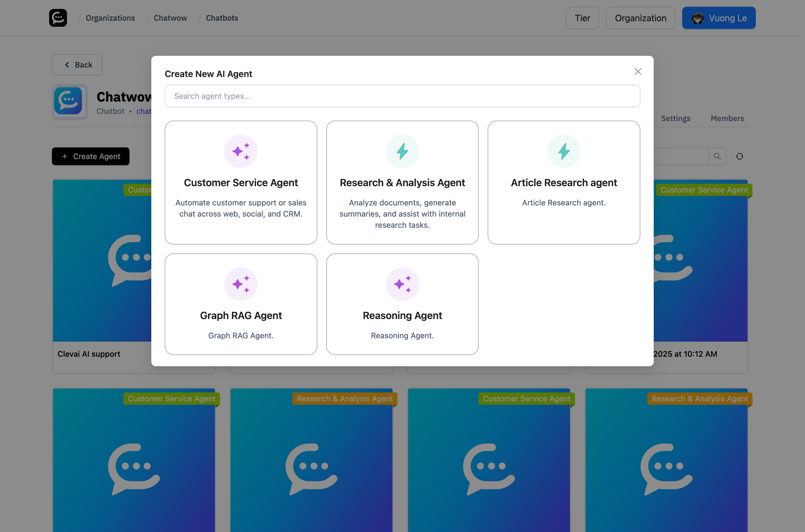Click the Create Agent button
This screenshot has width=805, height=532.
pyautogui.click(x=90, y=156)
